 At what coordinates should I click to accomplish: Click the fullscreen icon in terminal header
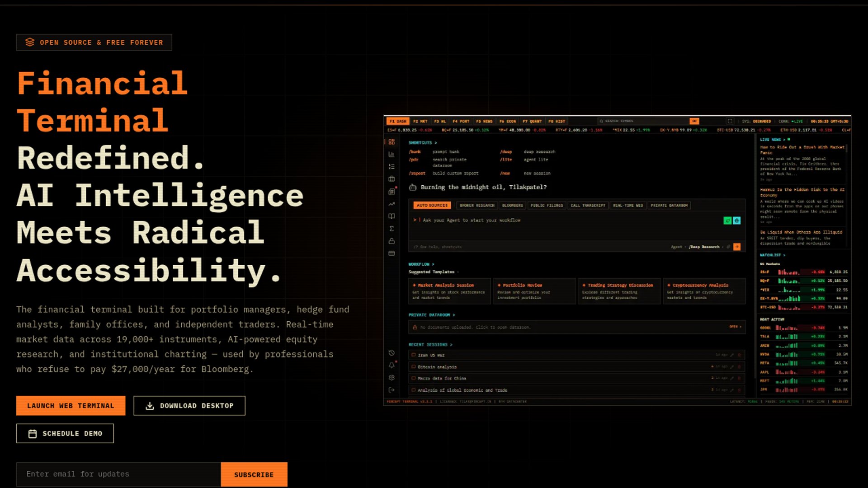coord(730,121)
